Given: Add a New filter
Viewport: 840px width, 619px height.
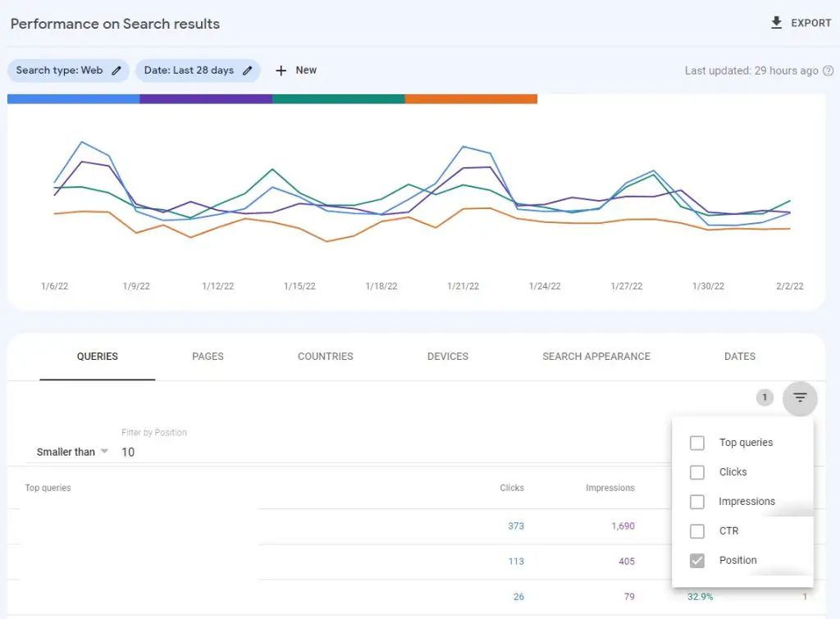Looking at the screenshot, I should (295, 71).
